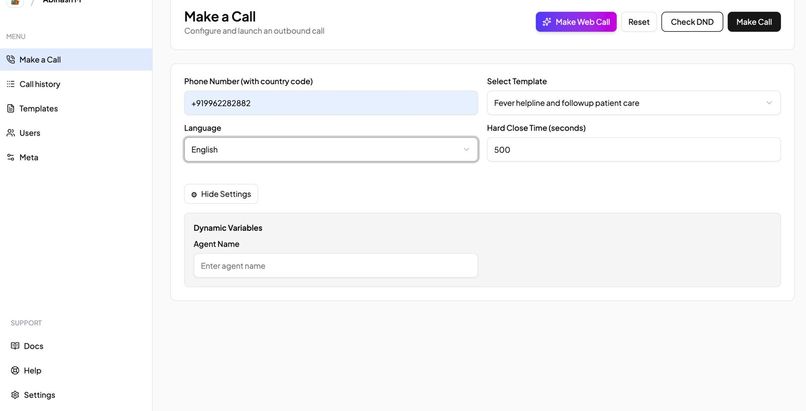Click the black Make Call button
The image size is (806, 411).
pyautogui.click(x=754, y=22)
